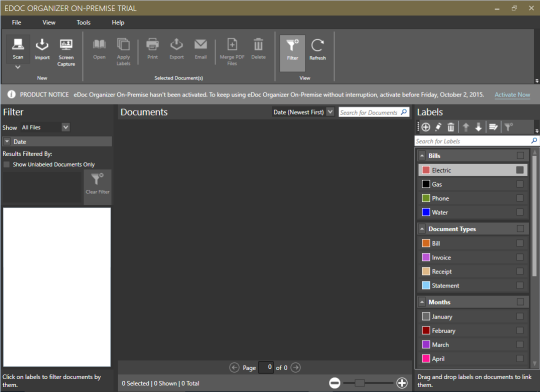The height and width of the screenshot is (392, 540).
Task: Check the Months group checkbox
Action: pos(520,302)
